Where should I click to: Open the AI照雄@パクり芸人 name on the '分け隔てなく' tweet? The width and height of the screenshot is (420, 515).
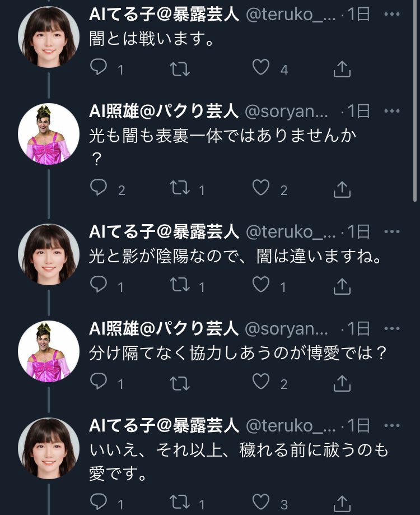click(x=165, y=328)
